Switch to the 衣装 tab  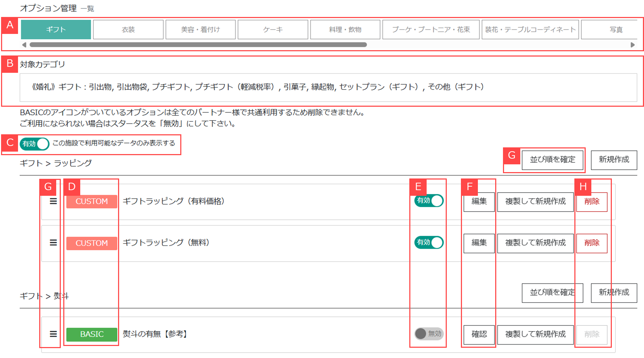128,30
